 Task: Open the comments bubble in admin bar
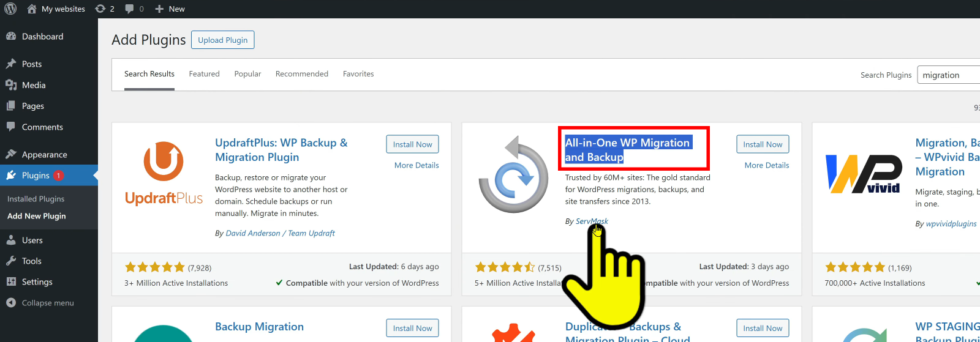[129, 9]
